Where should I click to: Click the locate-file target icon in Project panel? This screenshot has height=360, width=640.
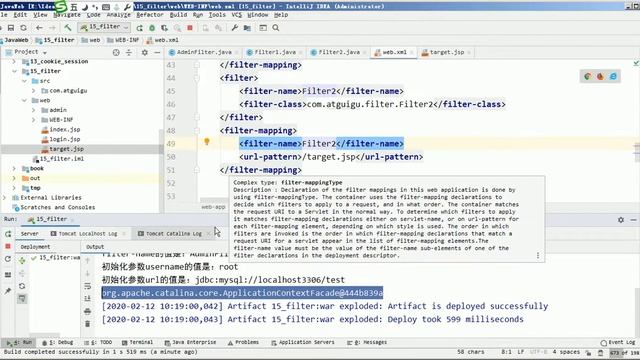116,52
